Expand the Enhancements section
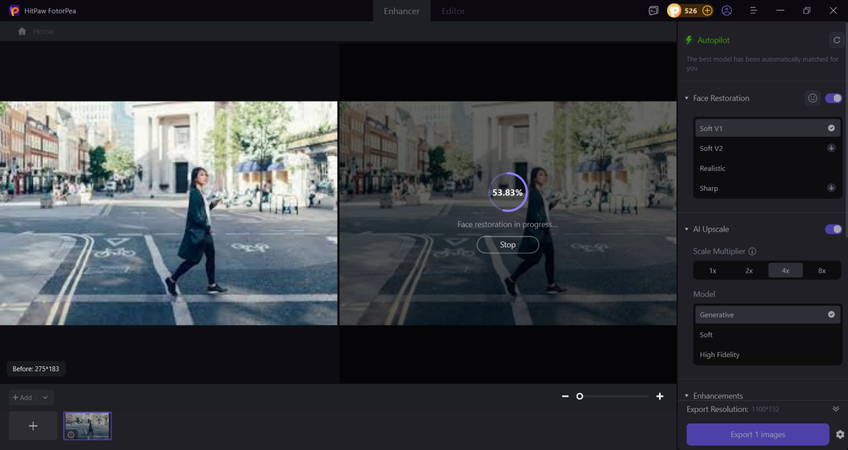848x450 pixels. pyautogui.click(x=687, y=396)
